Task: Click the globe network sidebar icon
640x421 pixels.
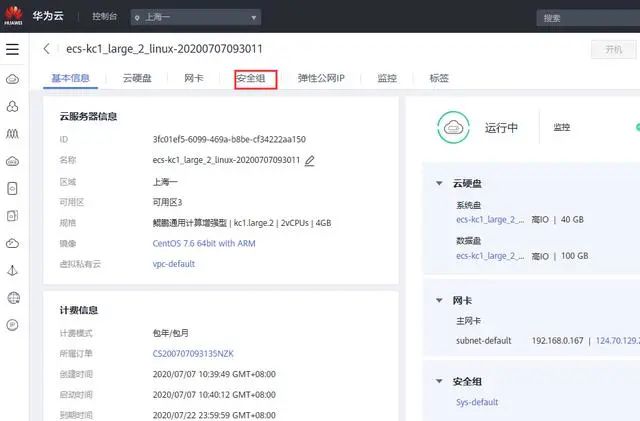Action: tap(13, 298)
